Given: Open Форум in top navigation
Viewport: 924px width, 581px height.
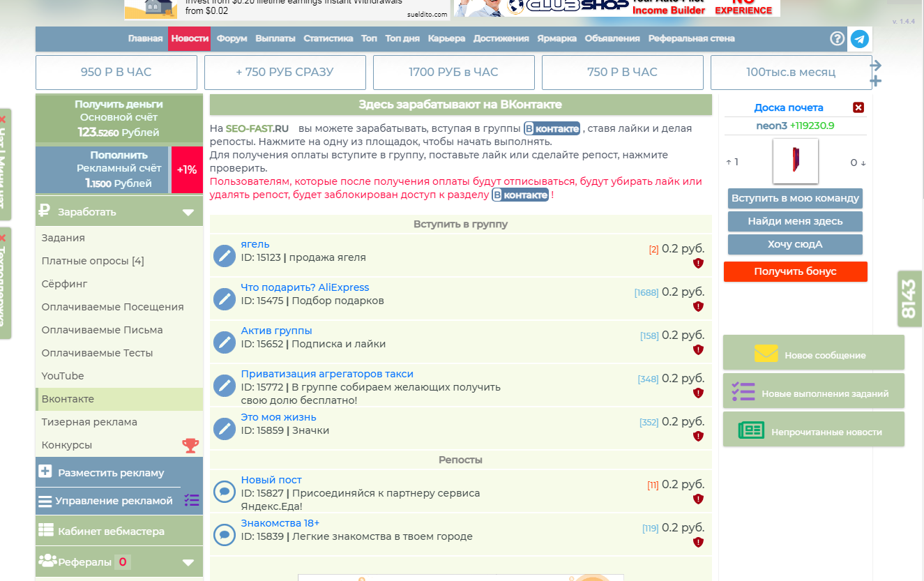Looking at the screenshot, I should (232, 38).
